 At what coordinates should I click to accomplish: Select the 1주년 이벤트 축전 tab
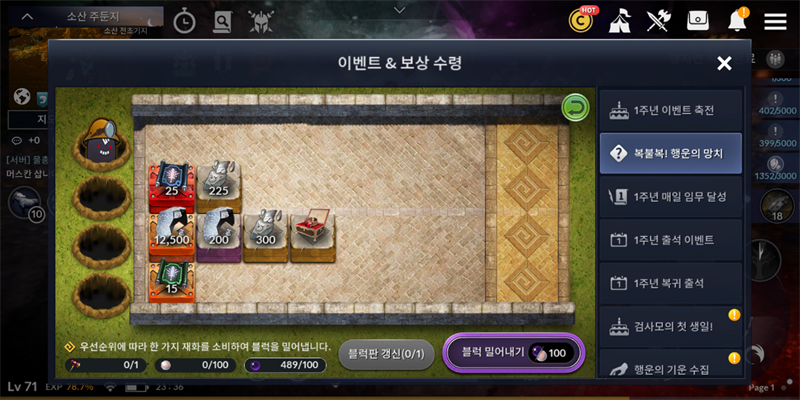point(671,110)
